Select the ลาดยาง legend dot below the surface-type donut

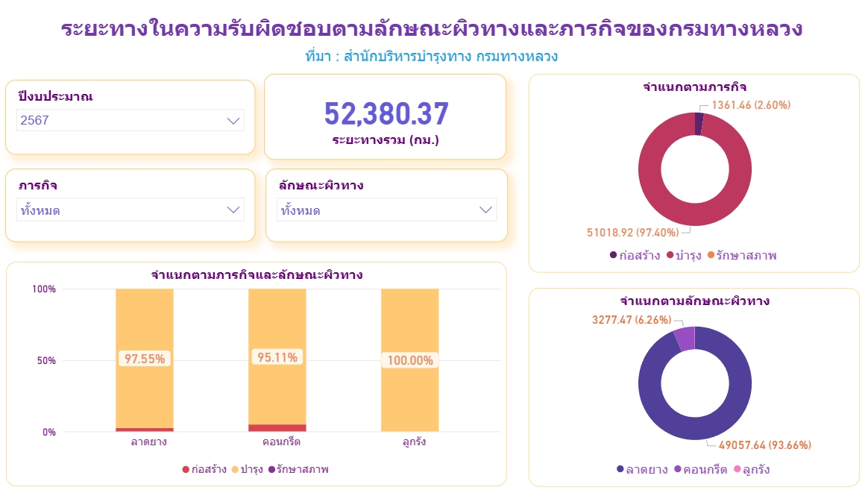click(x=620, y=468)
